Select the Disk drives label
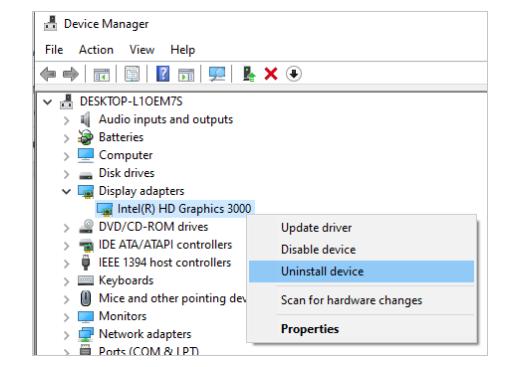The width and height of the screenshot is (515, 367). (x=127, y=173)
